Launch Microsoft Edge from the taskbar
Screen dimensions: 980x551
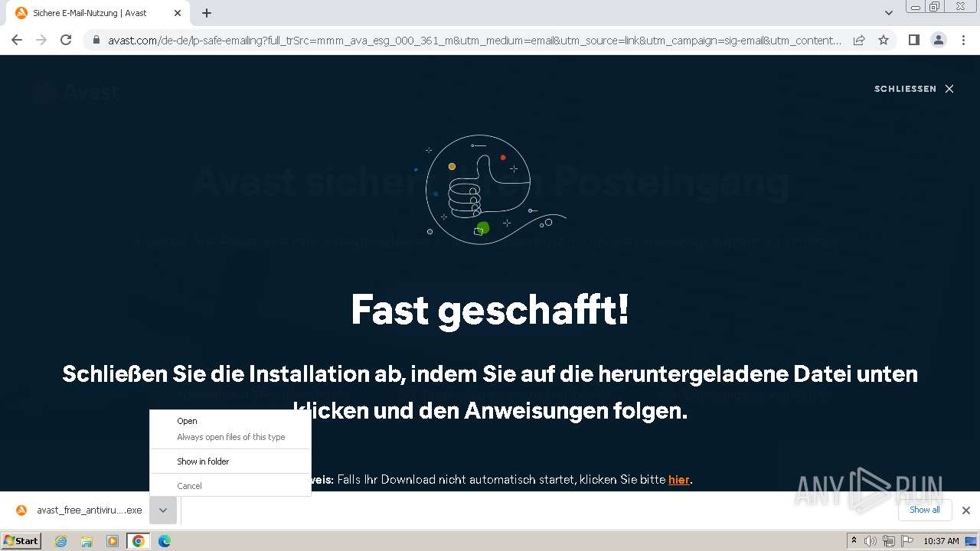click(x=165, y=541)
